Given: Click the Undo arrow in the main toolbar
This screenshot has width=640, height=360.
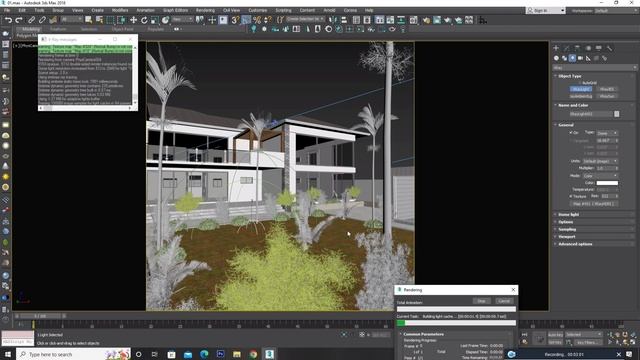Looking at the screenshot, I should pos(8,20).
